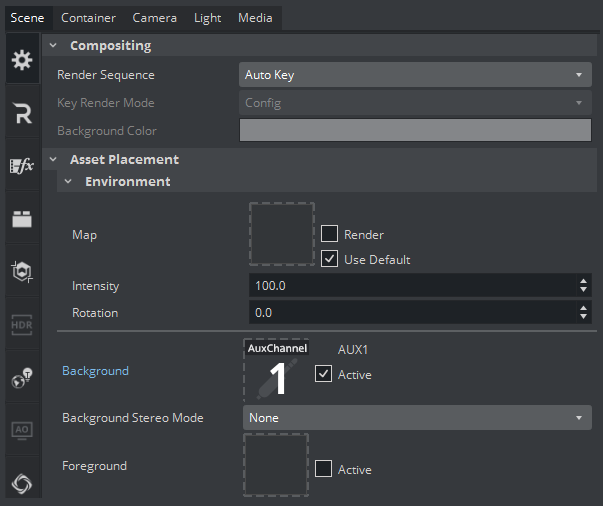Toggle the Background Active checkbox
Viewport: 603px width, 506px height.
pyautogui.click(x=323, y=374)
